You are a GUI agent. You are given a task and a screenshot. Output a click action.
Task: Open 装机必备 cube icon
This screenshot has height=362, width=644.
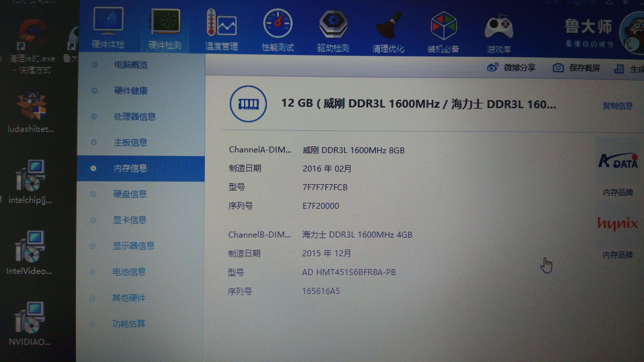444,25
